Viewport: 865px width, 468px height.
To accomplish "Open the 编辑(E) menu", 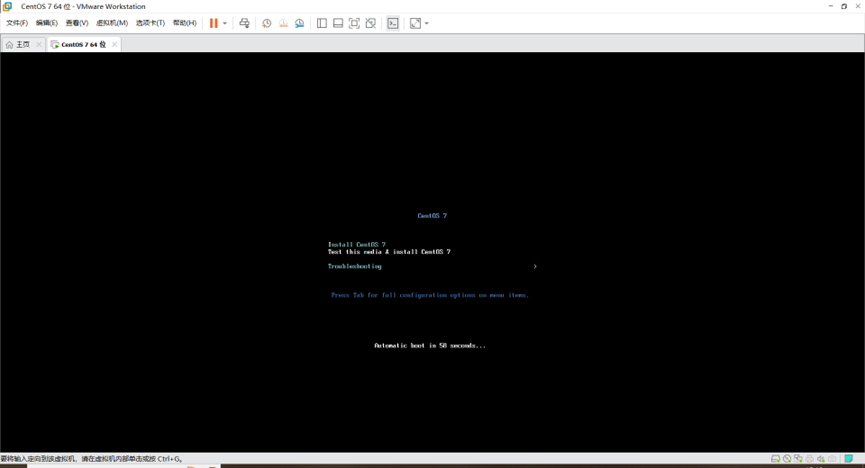I will point(46,23).
